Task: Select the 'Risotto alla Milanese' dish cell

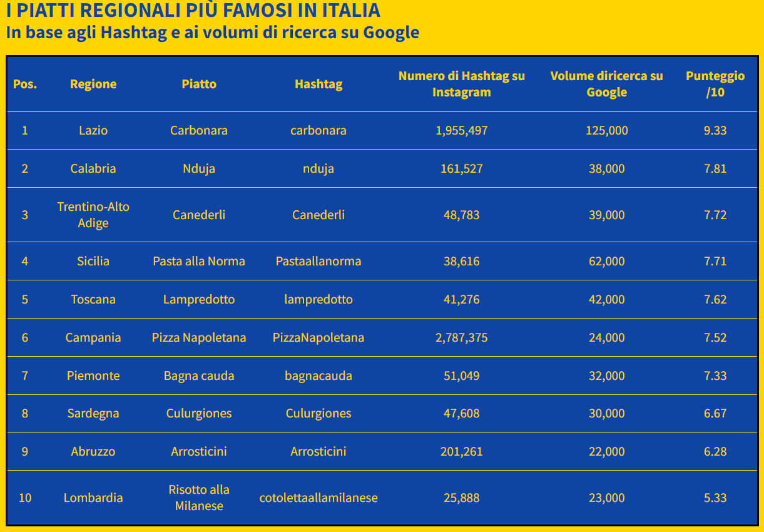Action: coord(199,498)
